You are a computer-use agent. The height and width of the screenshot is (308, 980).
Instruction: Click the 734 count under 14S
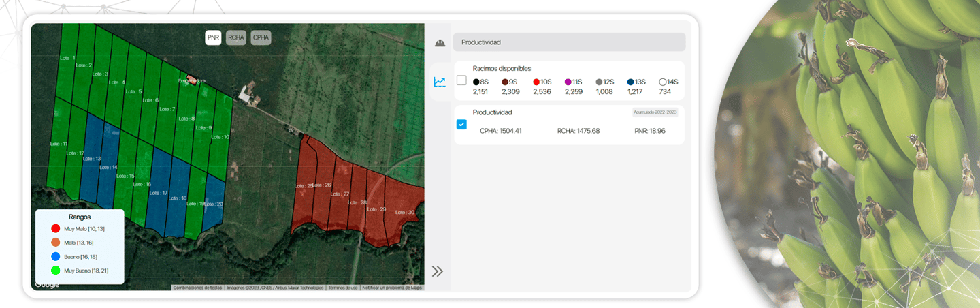pos(665,91)
